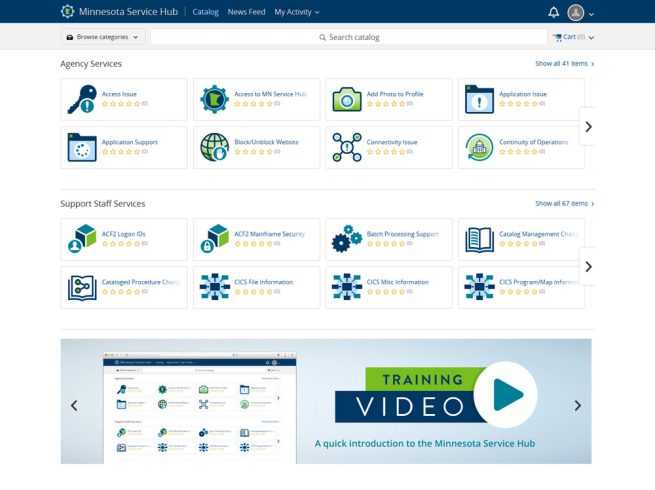Show next Support Staff Services items
The image size is (655, 490).
coord(588,267)
